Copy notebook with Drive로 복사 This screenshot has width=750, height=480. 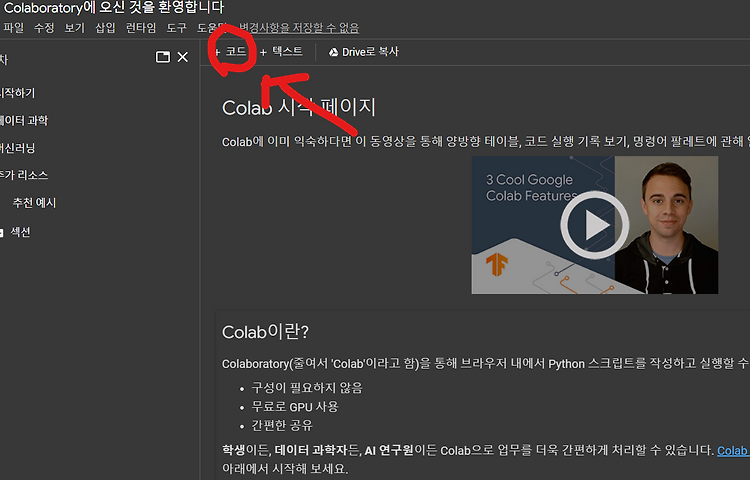tap(364, 52)
